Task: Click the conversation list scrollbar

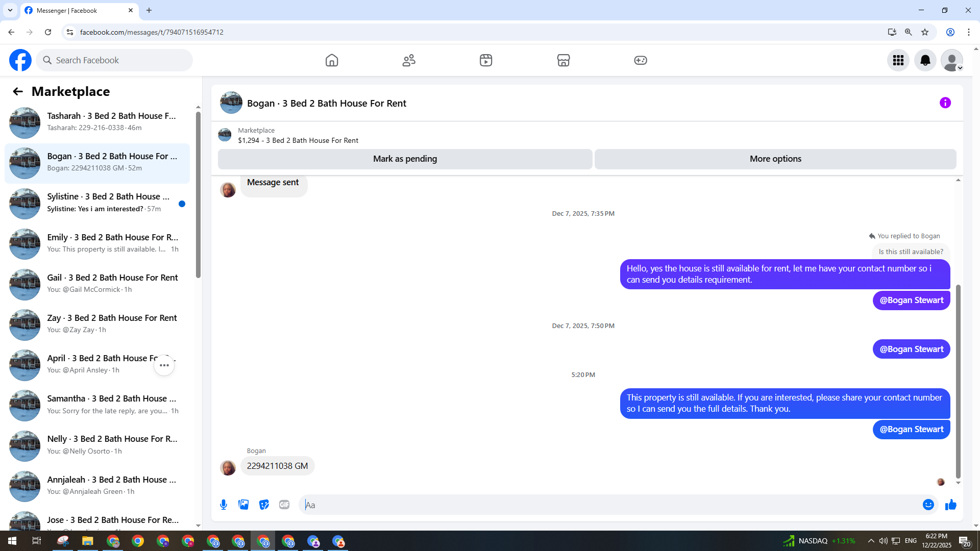Action: coord(198,194)
